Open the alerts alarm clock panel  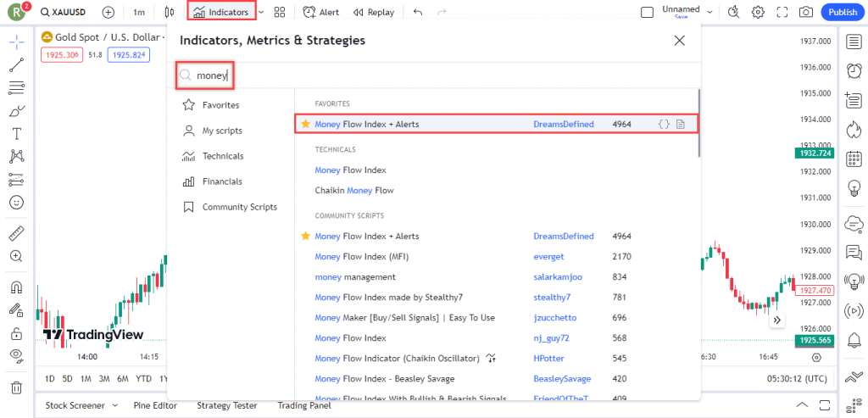point(854,71)
